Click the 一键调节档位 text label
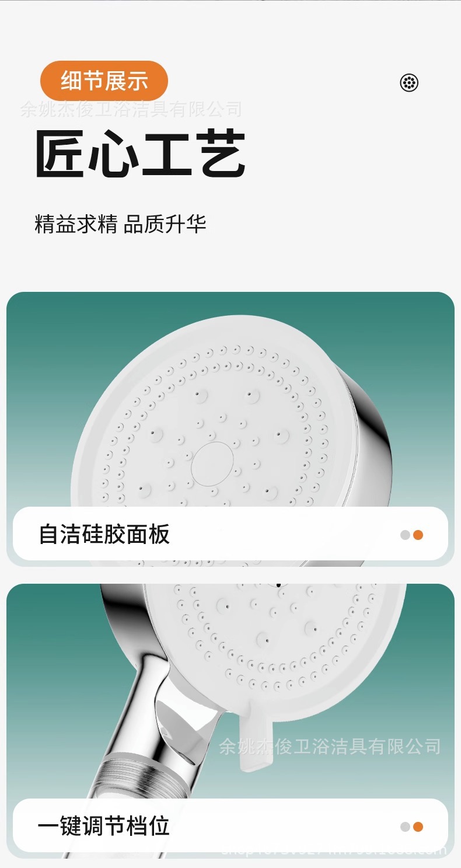 (104, 826)
